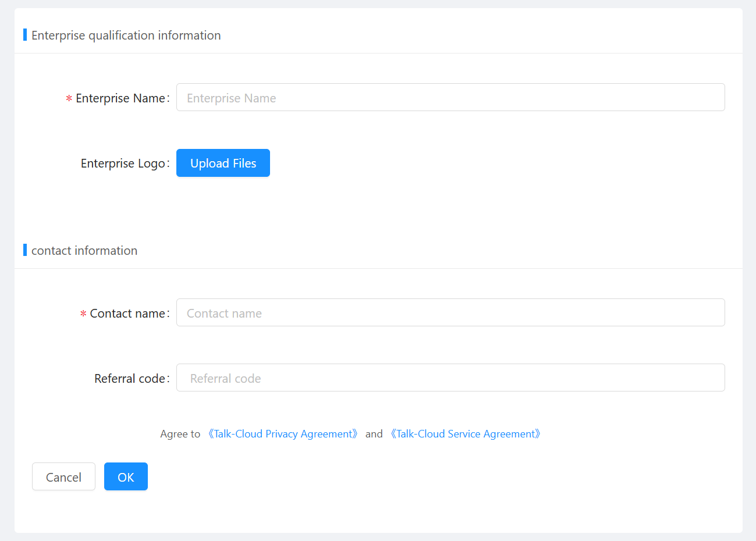
Task: Click the red asterisk beside Enterprise Name
Action: (x=69, y=99)
